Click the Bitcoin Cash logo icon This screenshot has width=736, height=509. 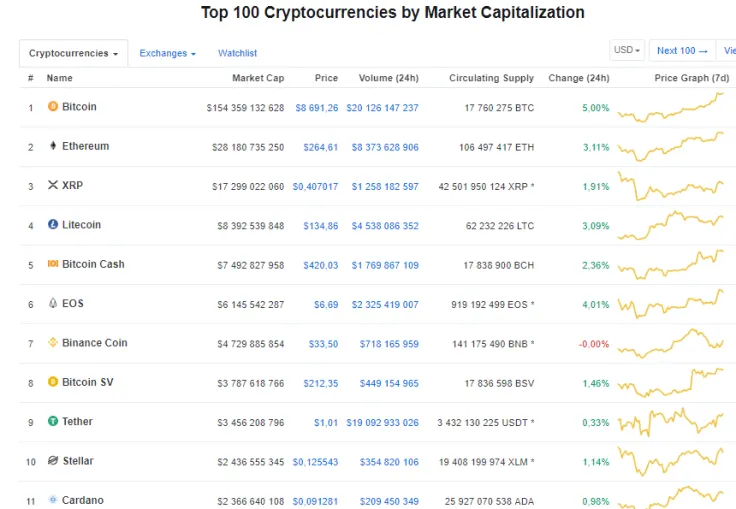[53, 264]
